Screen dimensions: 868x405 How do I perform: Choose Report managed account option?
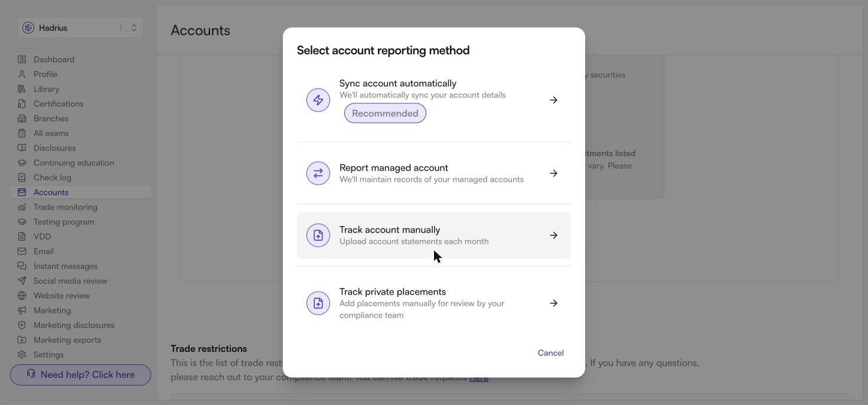click(433, 173)
